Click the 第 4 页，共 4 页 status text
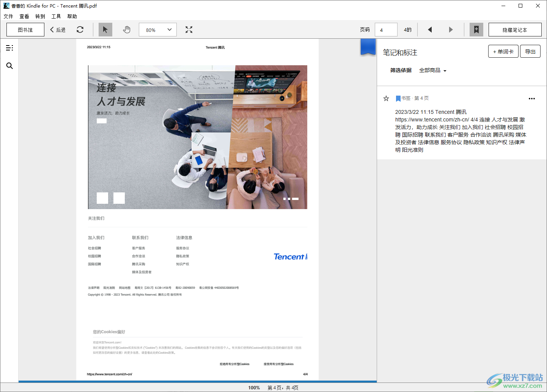 tap(283, 388)
